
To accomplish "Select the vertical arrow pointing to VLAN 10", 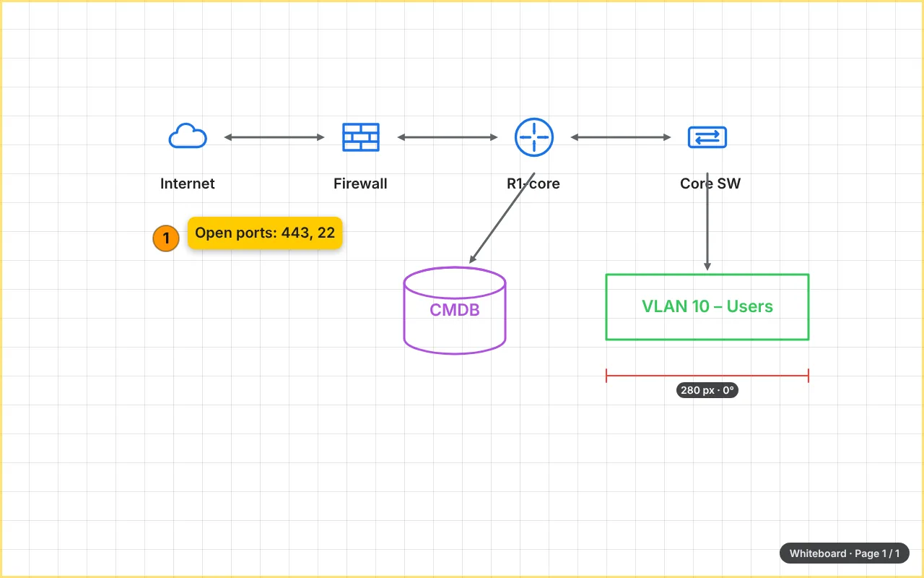I will (x=707, y=222).
